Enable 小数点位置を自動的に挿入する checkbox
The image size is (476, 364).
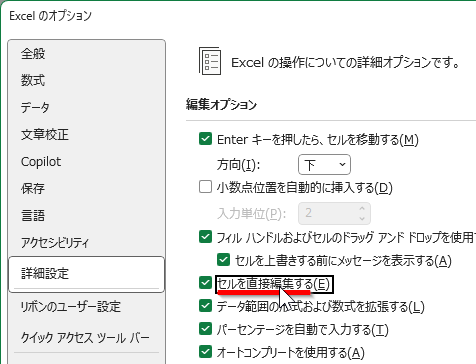pyautogui.click(x=205, y=187)
